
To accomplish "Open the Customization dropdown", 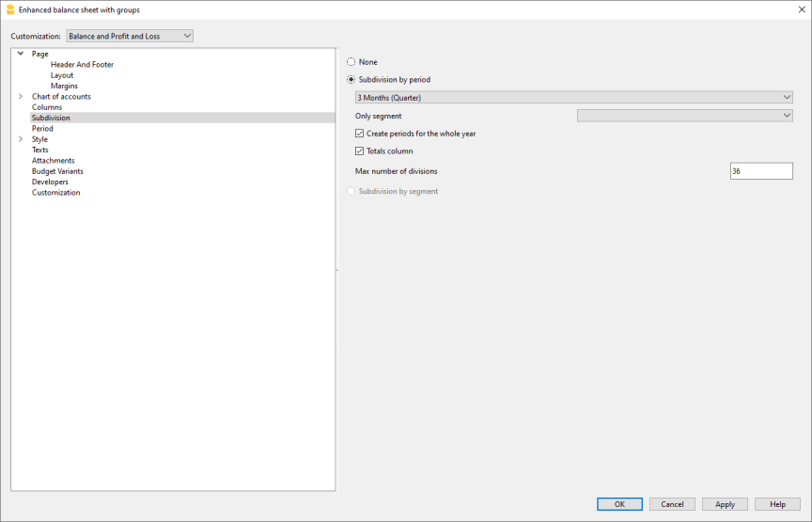I will [130, 36].
